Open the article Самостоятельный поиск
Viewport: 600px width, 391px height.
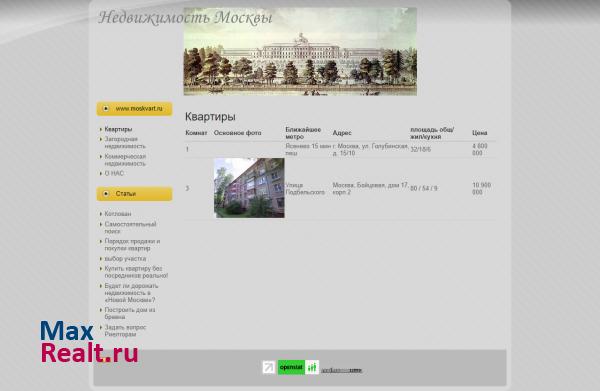click(x=130, y=228)
